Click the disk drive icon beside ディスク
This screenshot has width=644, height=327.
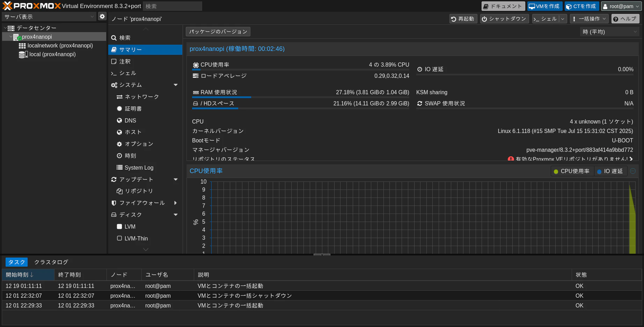pos(114,215)
